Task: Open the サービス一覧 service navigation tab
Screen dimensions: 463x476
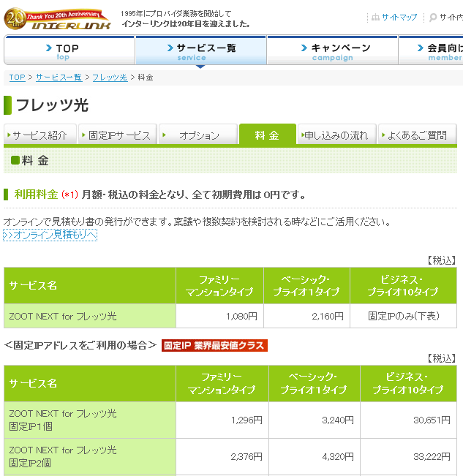Action: tap(200, 50)
